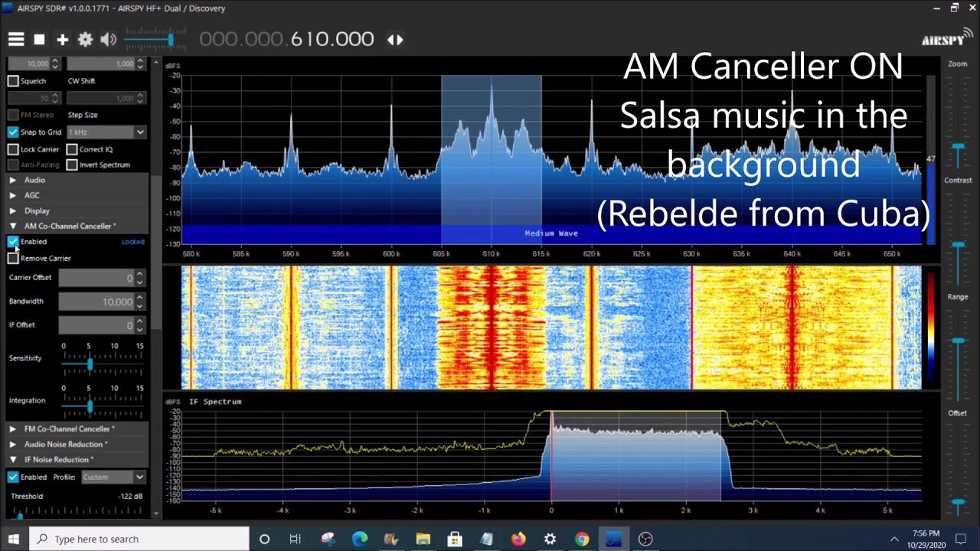
Task: Launch Firefox from the taskbar
Action: coord(518,539)
